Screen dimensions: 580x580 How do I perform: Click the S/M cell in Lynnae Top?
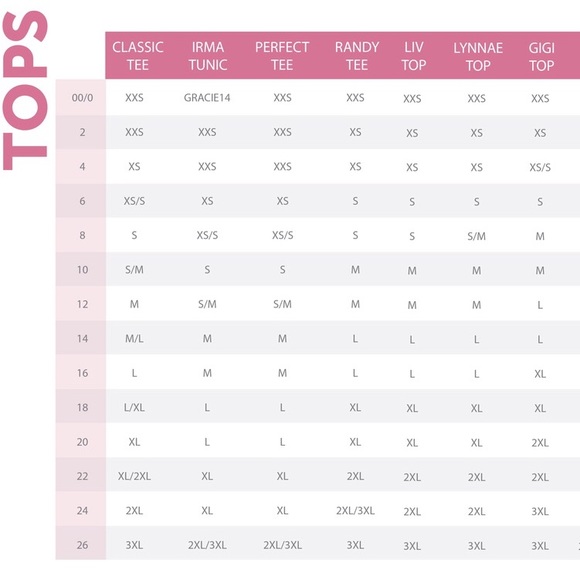(x=476, y=236)
